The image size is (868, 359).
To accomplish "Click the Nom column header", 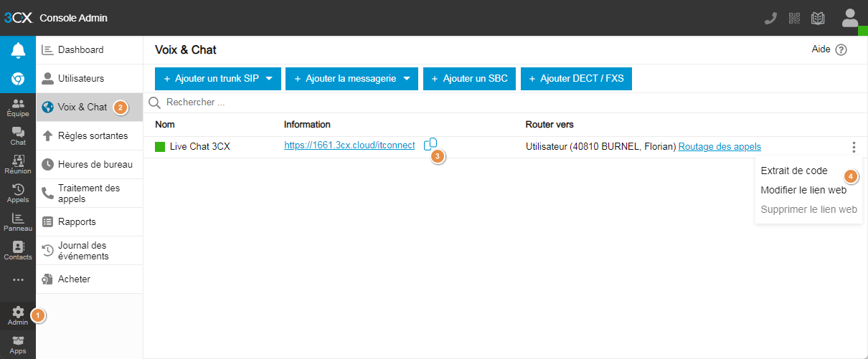I will pyautogui.click(x=165, y=125).
